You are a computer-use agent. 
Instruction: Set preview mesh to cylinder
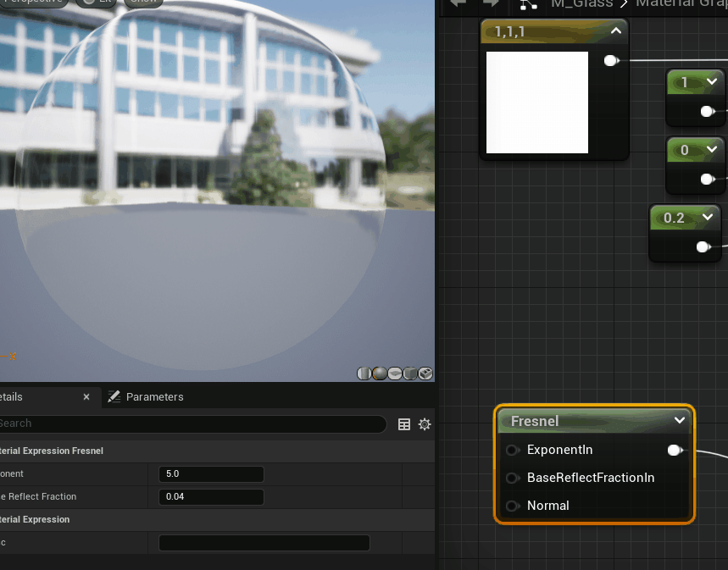pyautogui.click(x=364, y=374)
